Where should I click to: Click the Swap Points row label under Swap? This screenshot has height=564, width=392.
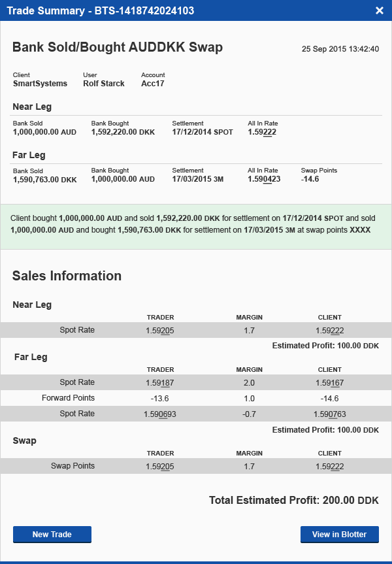tap(73, 466)
